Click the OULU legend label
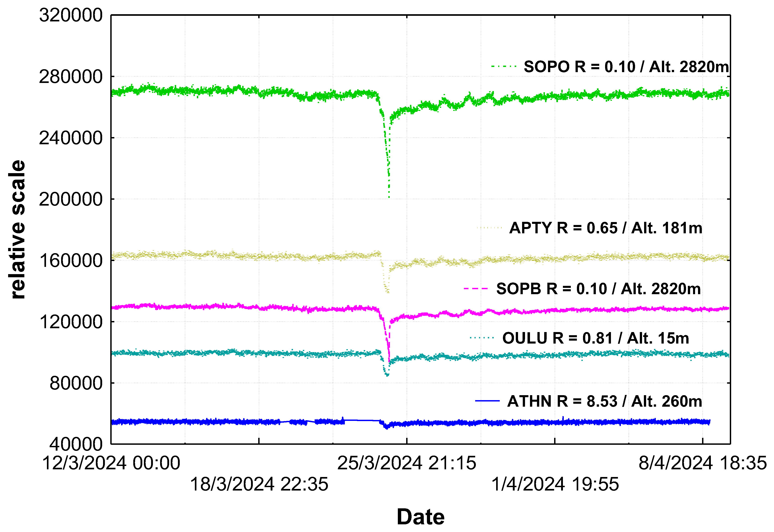The height and width of the screenshot is (532, 774). (x=596, y=338)
